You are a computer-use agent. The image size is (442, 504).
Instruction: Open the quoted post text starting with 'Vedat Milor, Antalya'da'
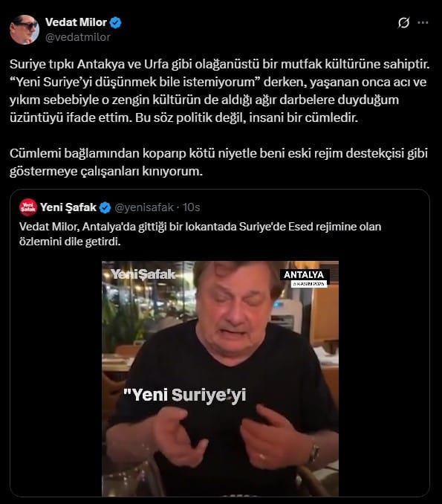pos(200,234)
